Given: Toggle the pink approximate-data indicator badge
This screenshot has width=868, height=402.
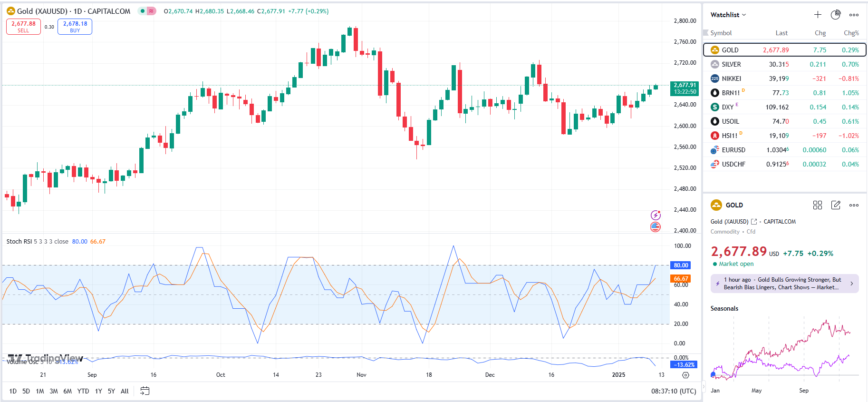Looking at the screenshot, I should pos(151,11).
